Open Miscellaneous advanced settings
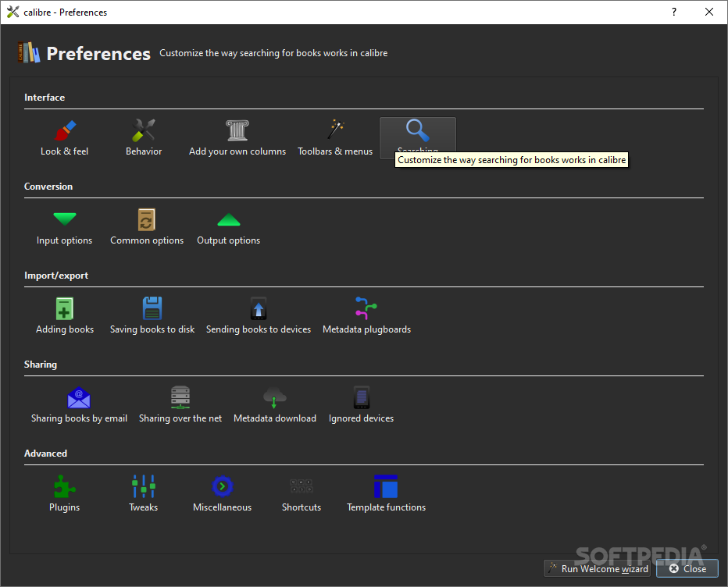 coord(223,494)
